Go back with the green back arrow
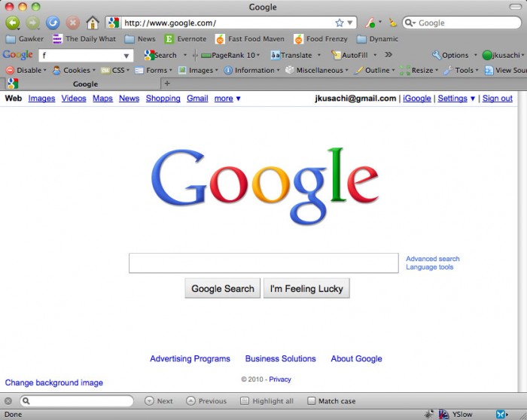 click(x=13, y=23)
